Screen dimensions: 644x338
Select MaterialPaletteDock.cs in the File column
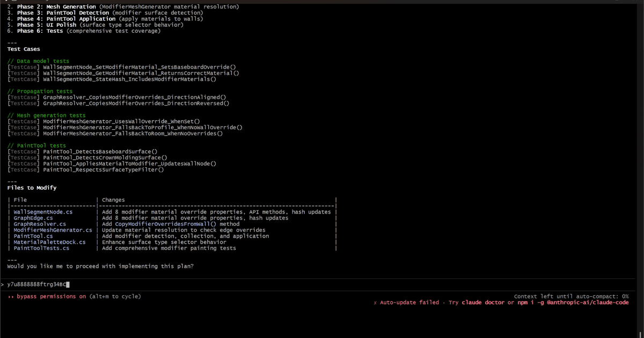49,242
